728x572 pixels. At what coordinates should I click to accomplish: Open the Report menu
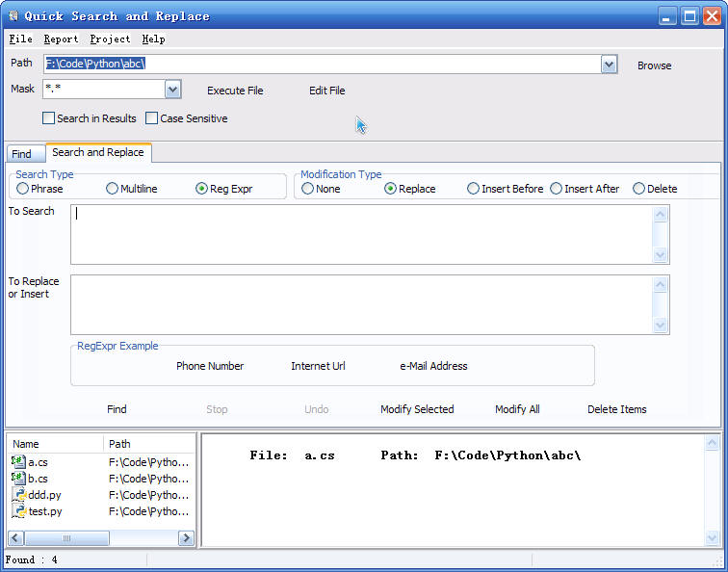[x=61, y=39]
